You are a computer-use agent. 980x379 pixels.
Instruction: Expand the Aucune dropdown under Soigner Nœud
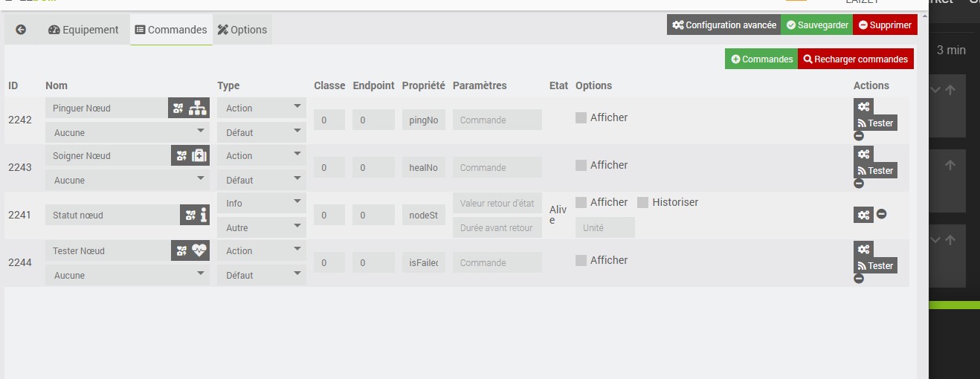click(x=127, y=180)
